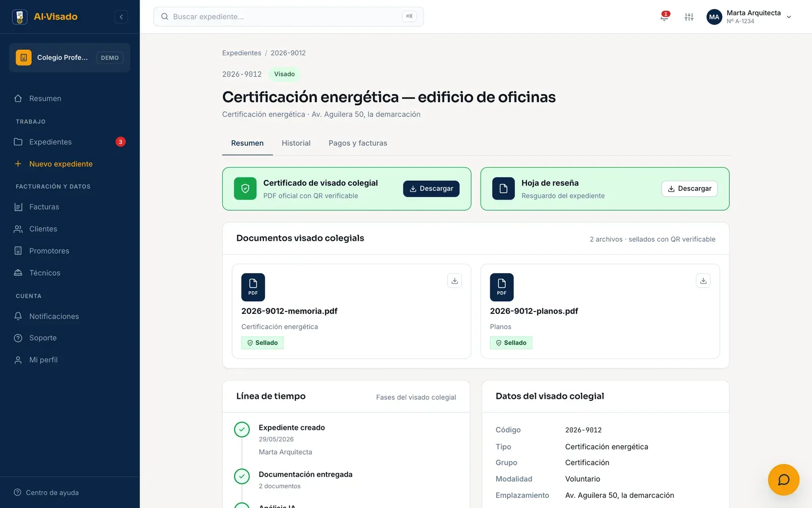Click the Fases del visado colegial label
Viewport: 812px width, 508px height.
(416, 397)
